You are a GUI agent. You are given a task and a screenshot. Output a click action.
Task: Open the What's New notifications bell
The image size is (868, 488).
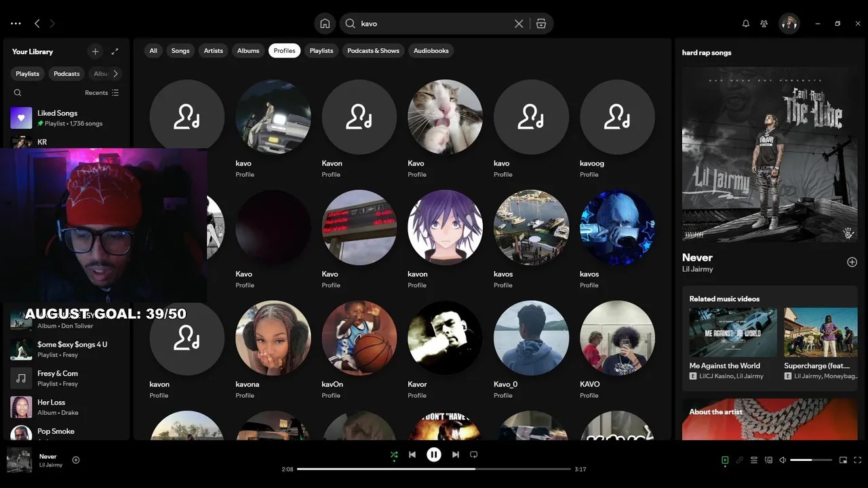point(746,24)
